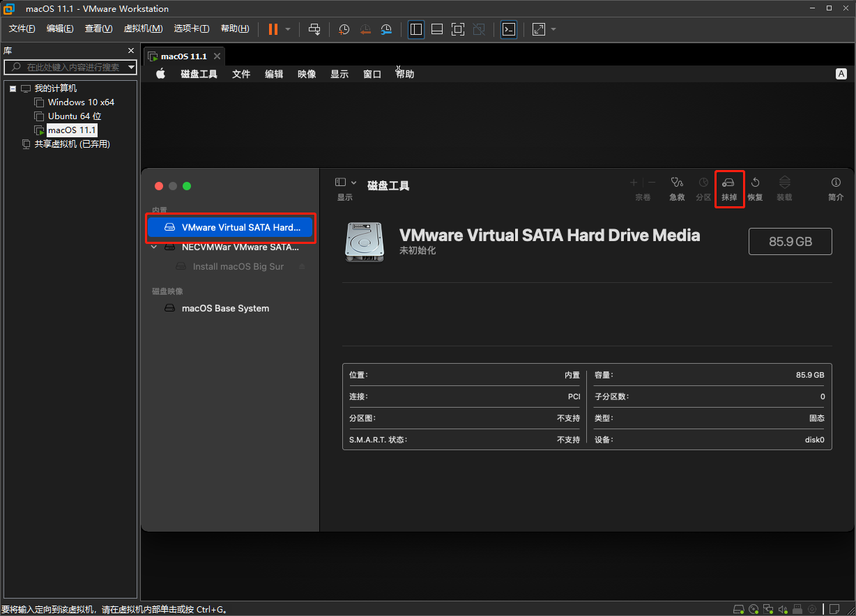
Task: Take a snapshot of this virtual machine
Action: 344,29
